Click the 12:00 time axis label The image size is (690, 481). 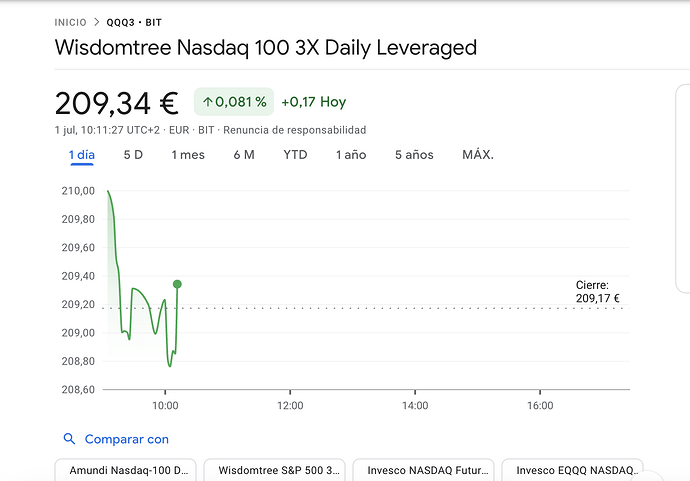tap(290, 406)
